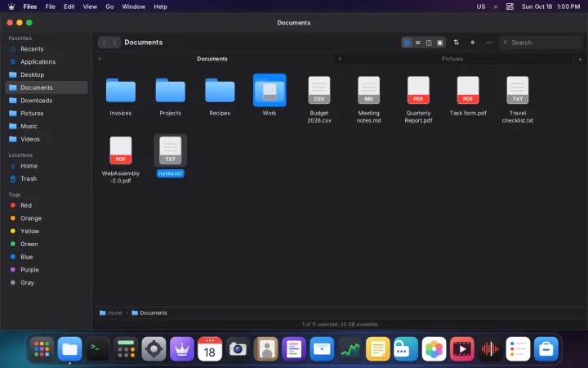Filter by the Purple tag
Screen dimensions: 588x368
pos(46,270)
